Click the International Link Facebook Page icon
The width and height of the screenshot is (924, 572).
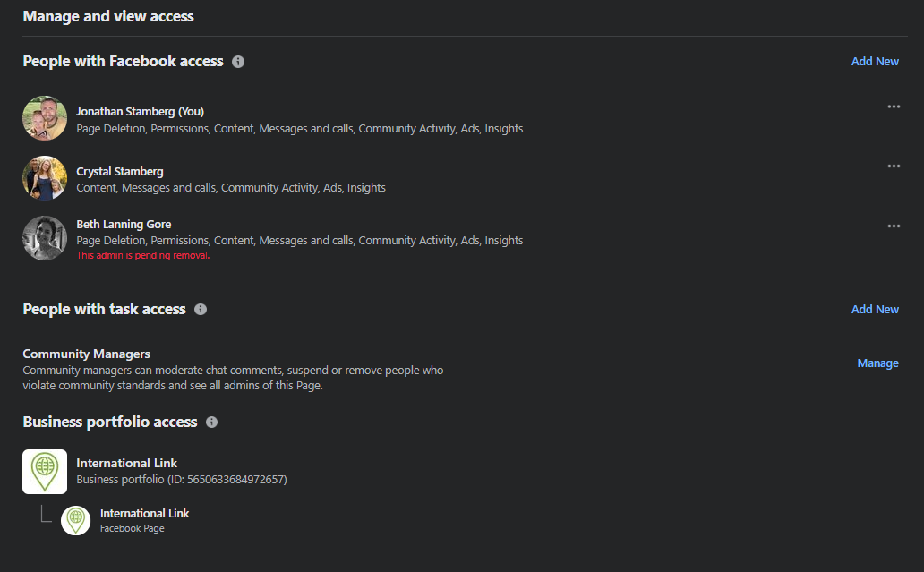coord(76,520)
